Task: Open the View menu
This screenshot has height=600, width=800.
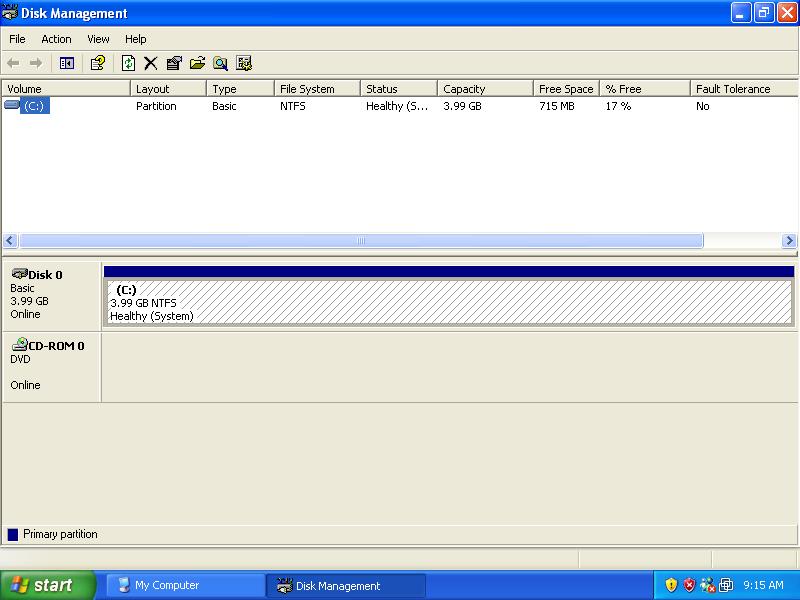Action: [98, 39]
